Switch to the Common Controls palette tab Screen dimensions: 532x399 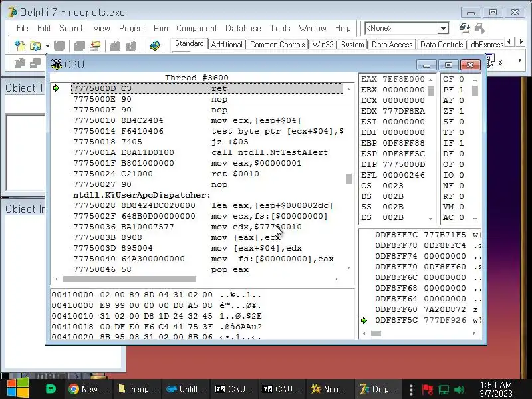(277, 45)
